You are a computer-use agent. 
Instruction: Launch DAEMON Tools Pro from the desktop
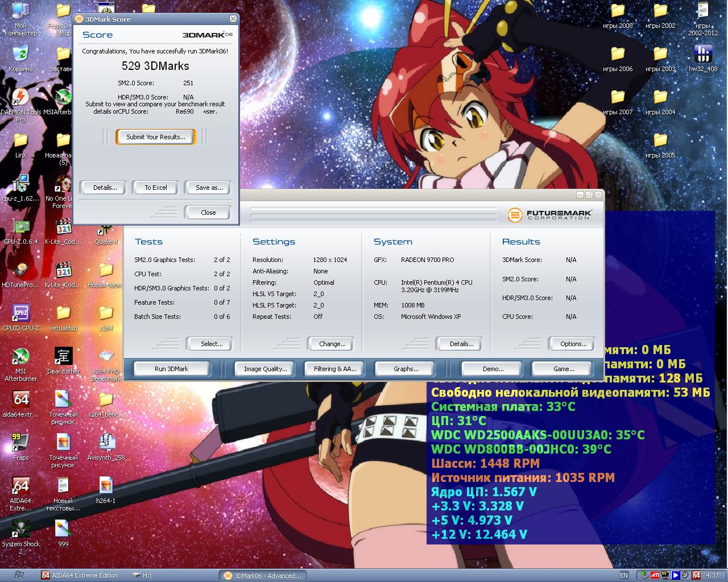point(21,105)
